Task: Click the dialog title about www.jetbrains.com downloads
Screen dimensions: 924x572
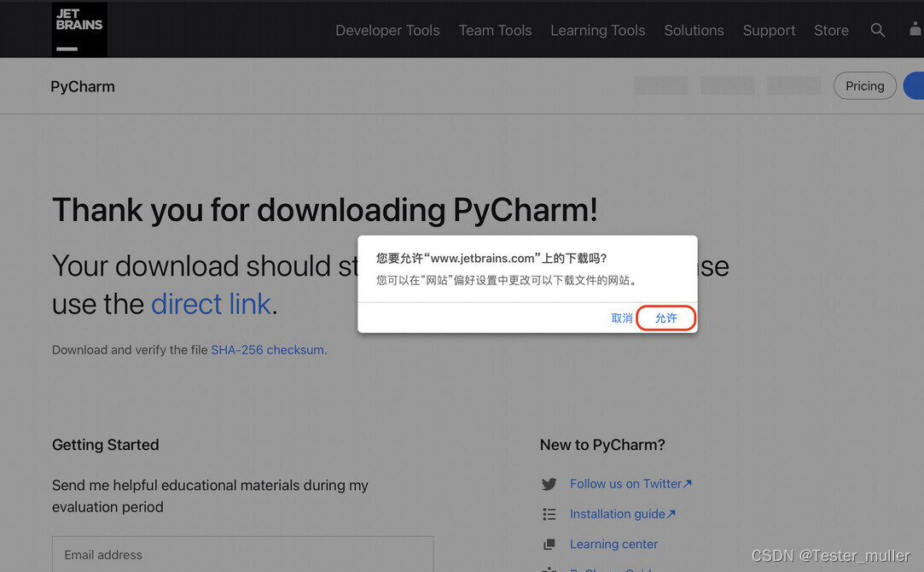Action: (491, 259)
